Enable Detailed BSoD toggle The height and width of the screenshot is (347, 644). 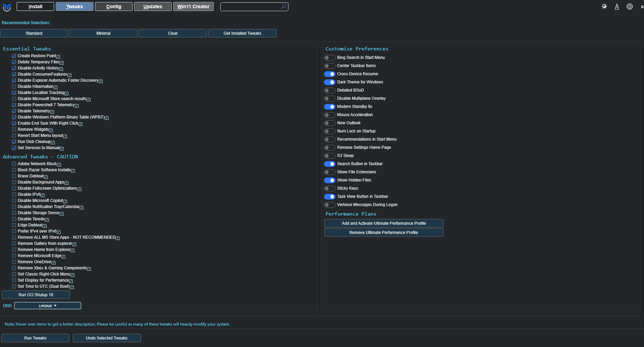tap(329, 90)
